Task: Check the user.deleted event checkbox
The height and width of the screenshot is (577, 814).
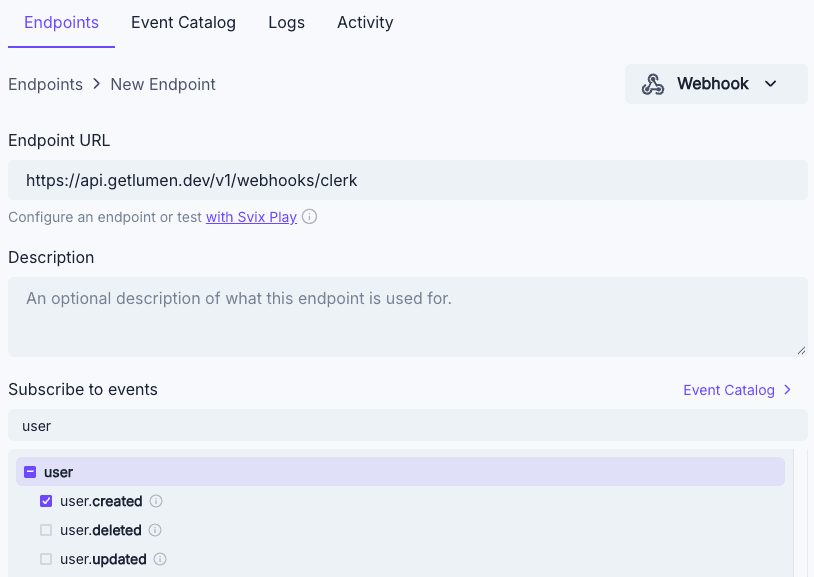Action: pyautogui.click(x=46, y=530)
